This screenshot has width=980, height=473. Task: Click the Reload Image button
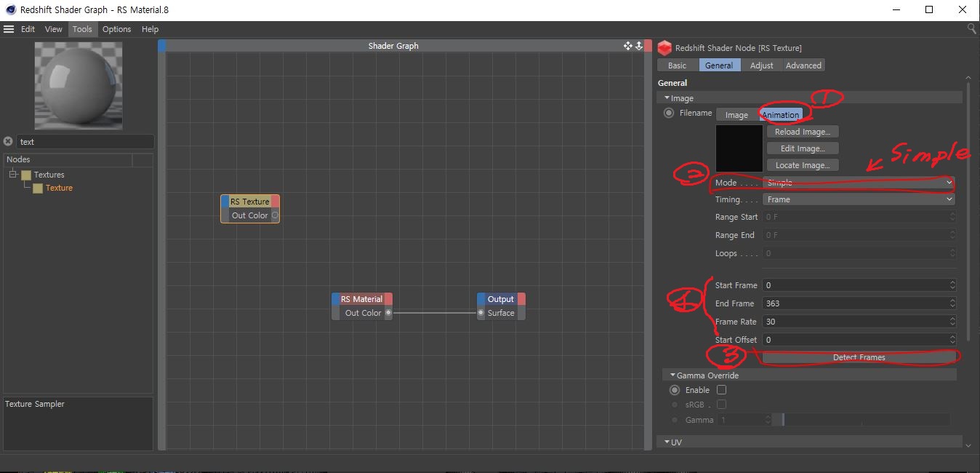[803, 132]
